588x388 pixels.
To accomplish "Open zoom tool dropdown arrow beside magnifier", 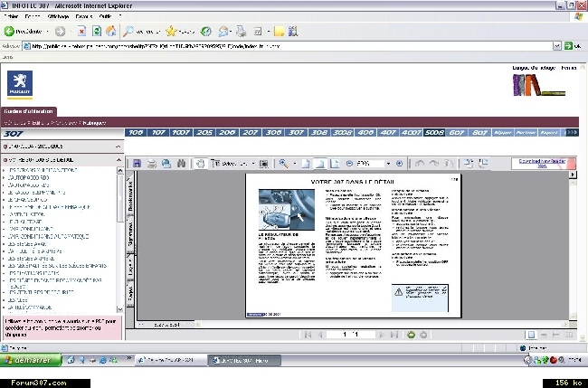I will 295,164.
